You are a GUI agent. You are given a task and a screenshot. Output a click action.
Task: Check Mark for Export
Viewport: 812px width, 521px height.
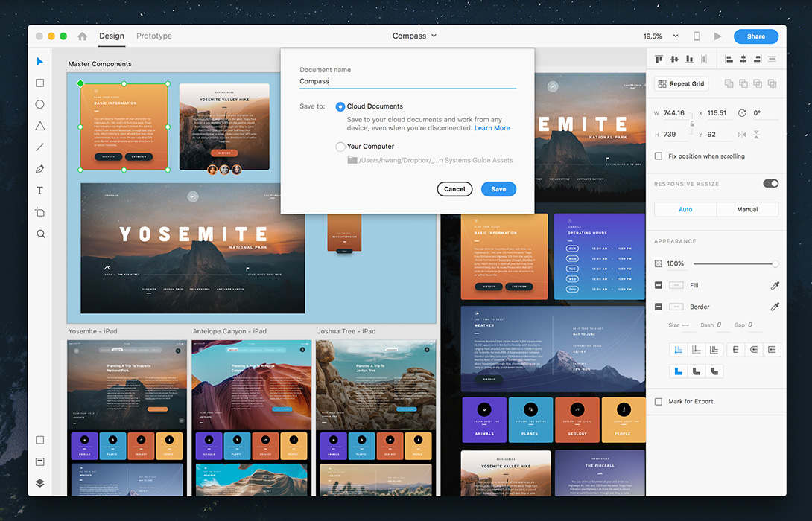coord(659,401)
